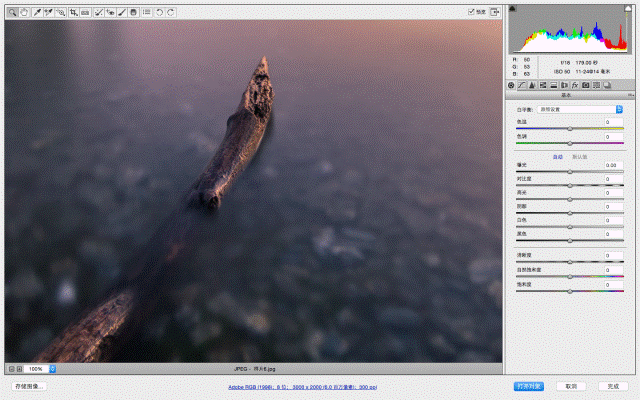This screenshot has width=640, height=400.
Task: Rotate image counterclockwise
Action: point(160,12)
